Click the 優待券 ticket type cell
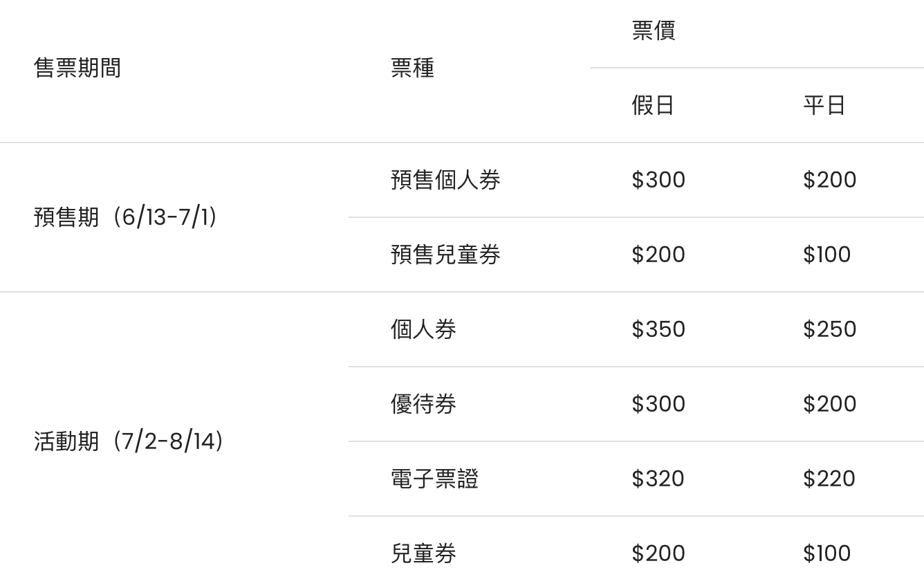Image resolution: width=924 pixels, height=588 pixels. point(423,404)
